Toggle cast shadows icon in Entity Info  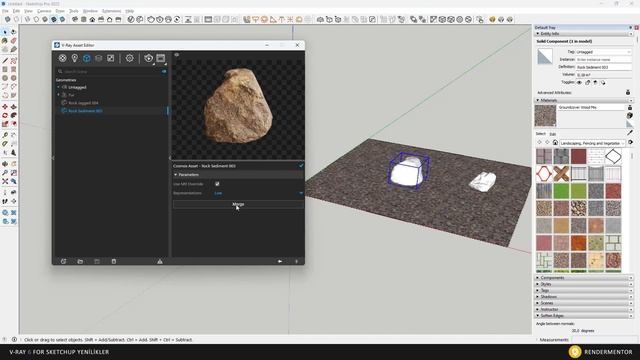pyautogui.click(x=603, y=82)
